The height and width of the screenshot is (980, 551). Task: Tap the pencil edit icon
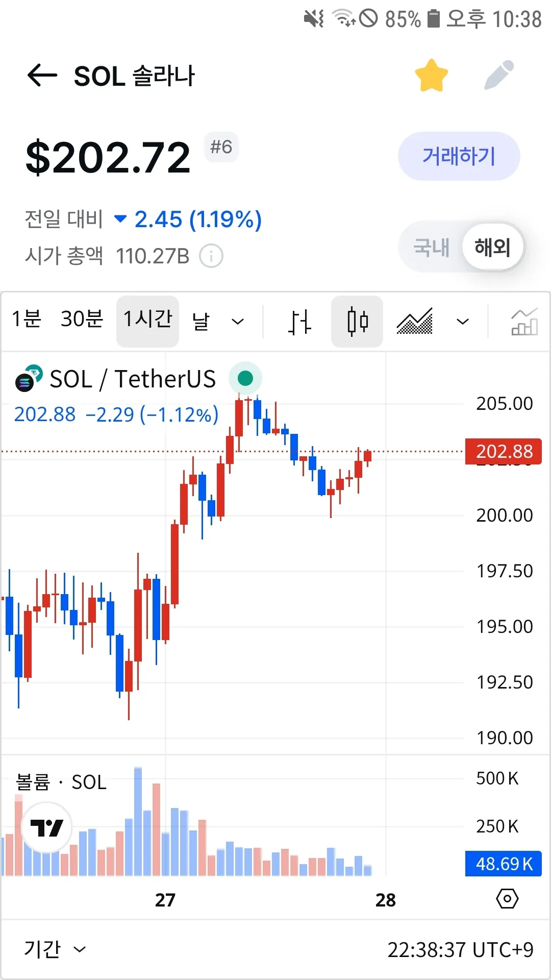click(x=498, y=76)
